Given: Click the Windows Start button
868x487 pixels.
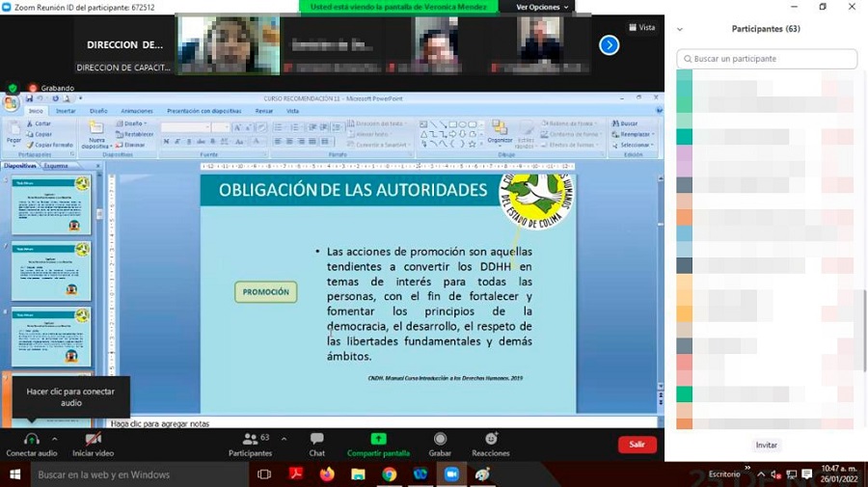Looking at the screenshot, I should pyautogui.click(x=14, y=474).
